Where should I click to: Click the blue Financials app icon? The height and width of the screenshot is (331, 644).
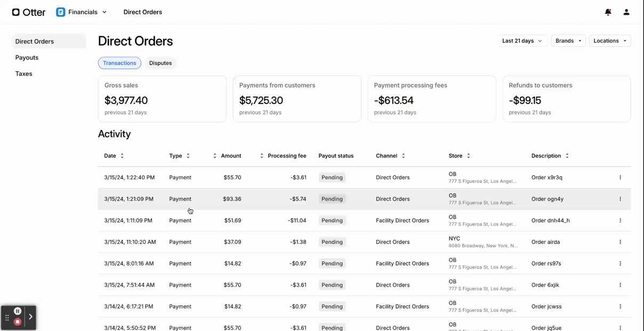coord(60,12)
